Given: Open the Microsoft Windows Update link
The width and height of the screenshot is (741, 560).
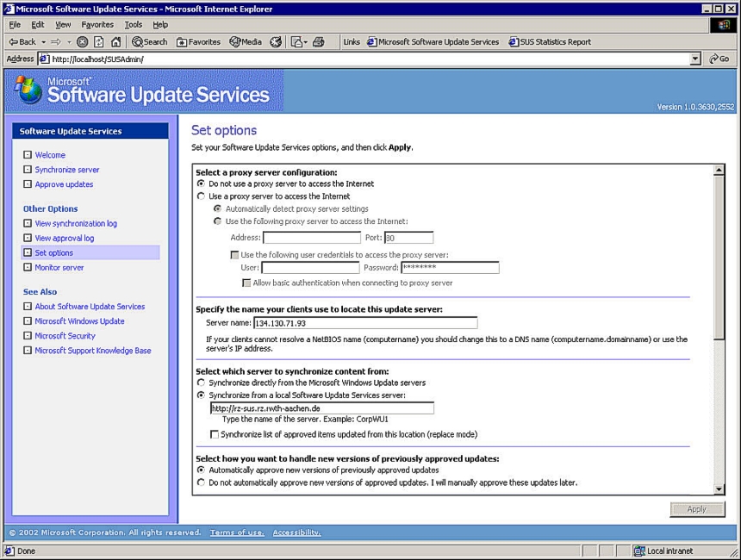Looking at the screenshot, I should [x=79, y=320].
